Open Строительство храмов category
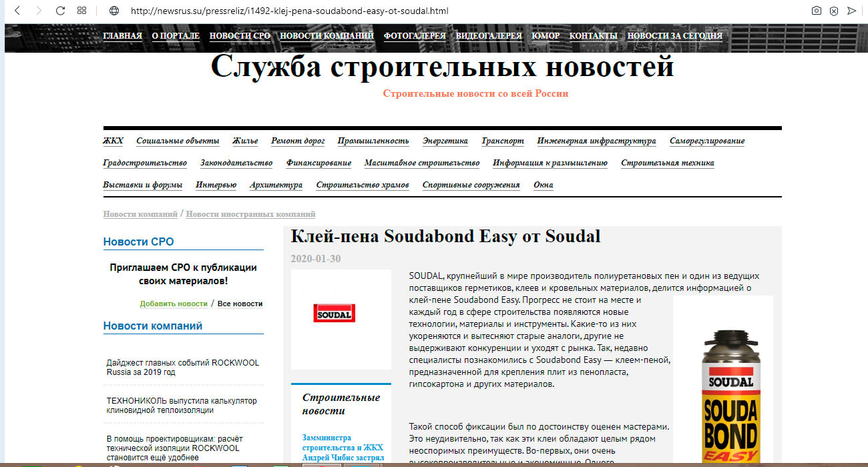 (363, 185)
